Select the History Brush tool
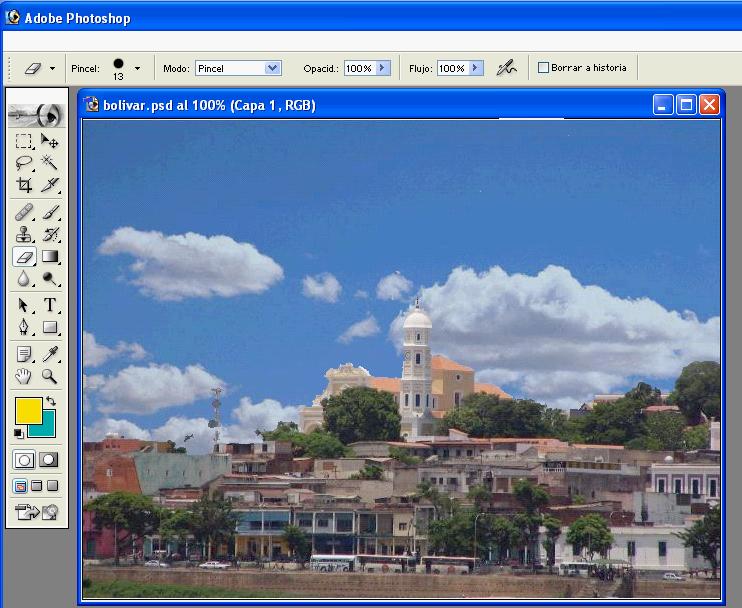Screen dimensions: 742x608 50,234
